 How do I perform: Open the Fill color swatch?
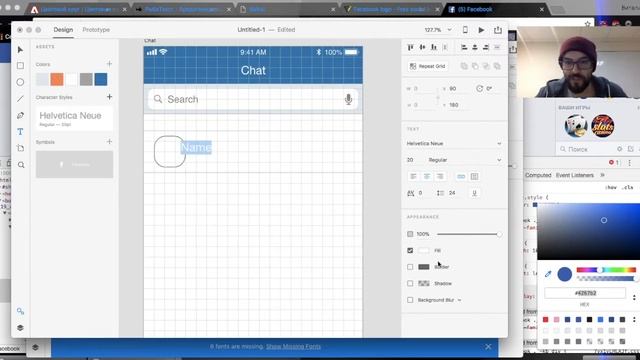424,251
